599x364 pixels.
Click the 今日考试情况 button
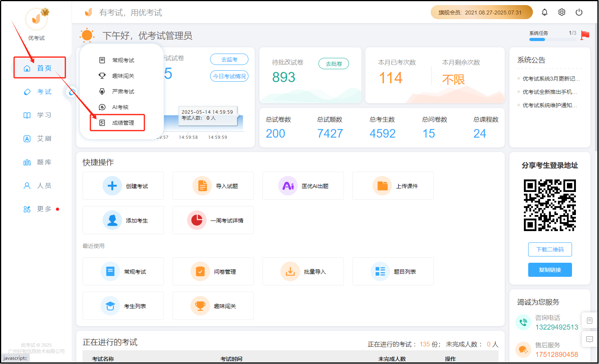tap(229, 76)
